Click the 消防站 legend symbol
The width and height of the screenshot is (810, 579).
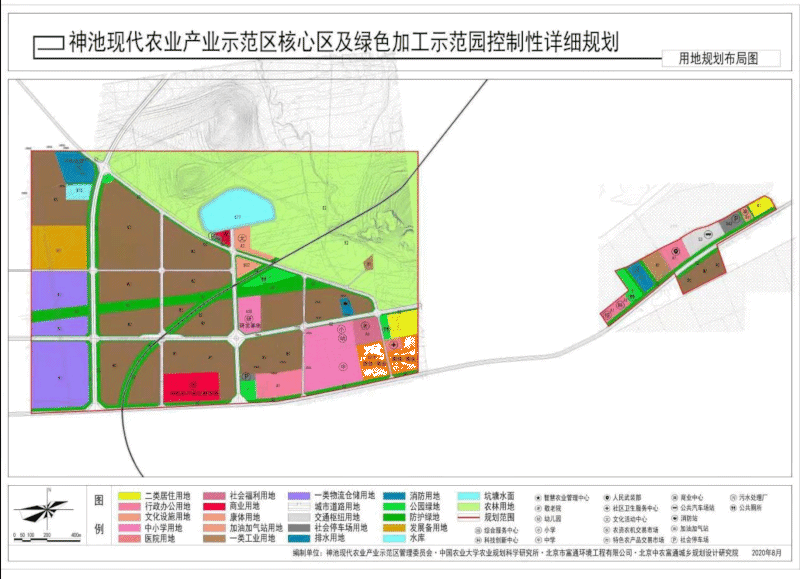pyautogui.click(x=674, y=518)
